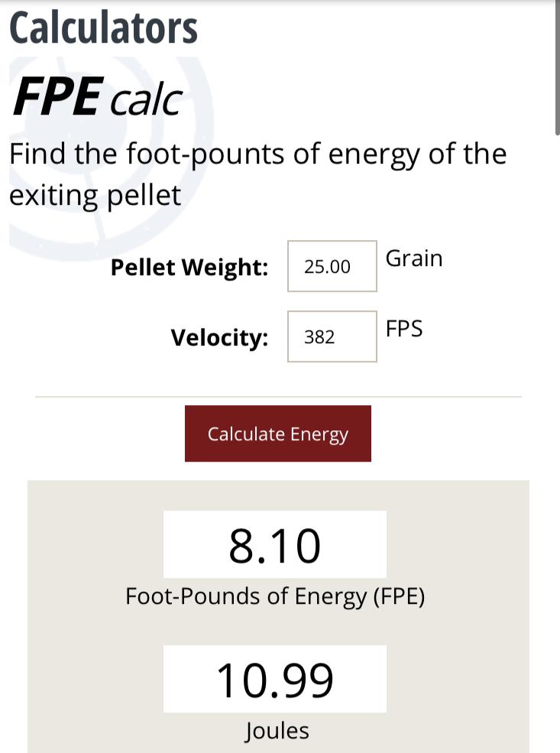Click the FPE calc title
This screenshot has width=560, height=753.
tap(97, 97)
